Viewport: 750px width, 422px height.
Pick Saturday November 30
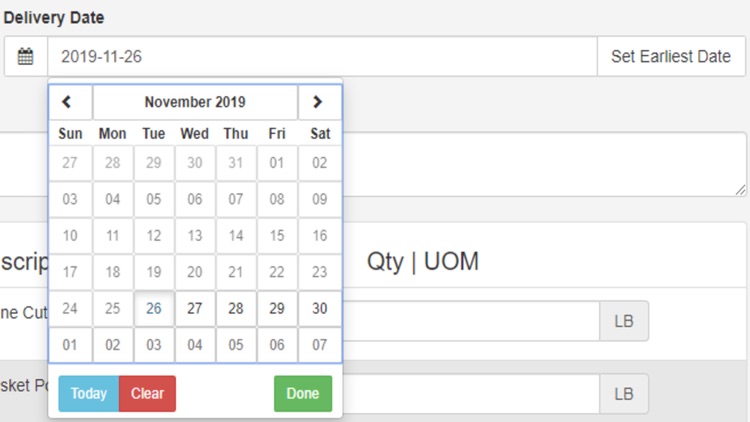click(319, 309)
